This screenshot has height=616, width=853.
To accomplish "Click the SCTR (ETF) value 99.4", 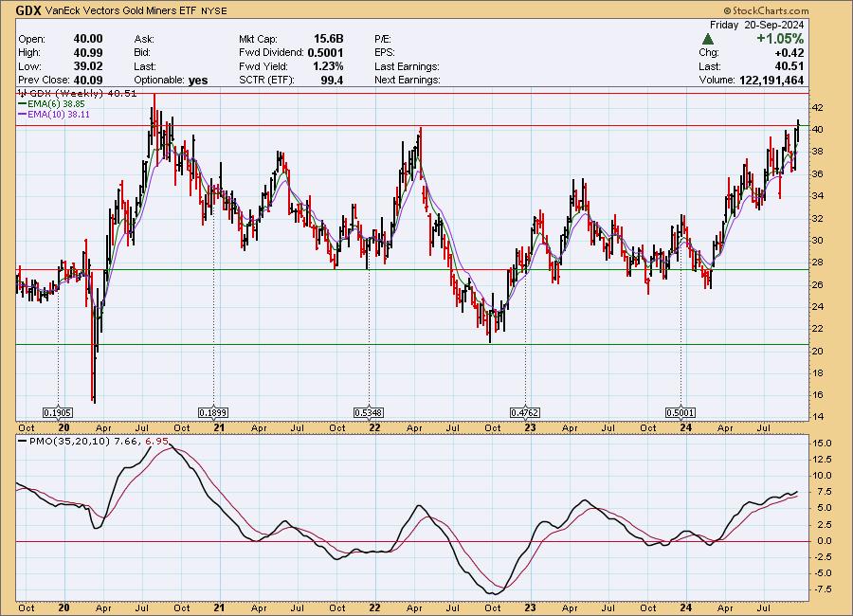I will point(332,80).
